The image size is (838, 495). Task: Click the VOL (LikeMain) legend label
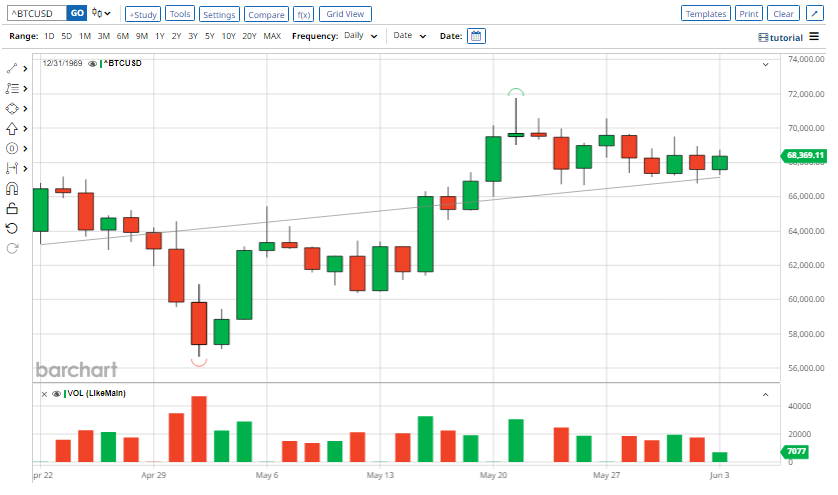pyautogui.click(x=96, y=393)
